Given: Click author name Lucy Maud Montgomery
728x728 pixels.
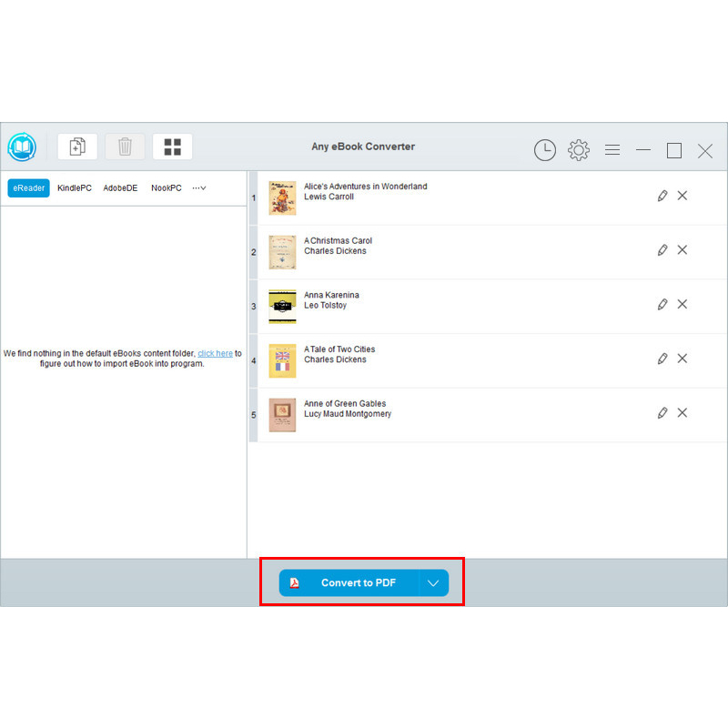Looking at the screenshot, I should [x=348, y=414].
